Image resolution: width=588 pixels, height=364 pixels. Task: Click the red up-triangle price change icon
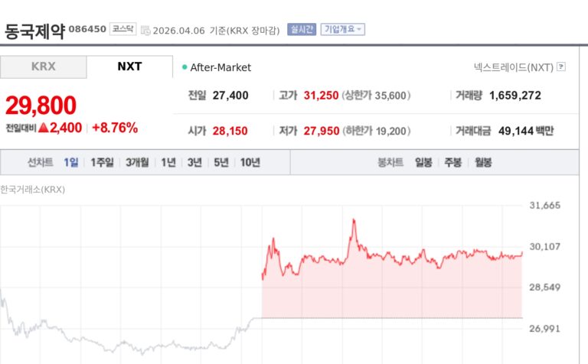coord(44,128)
